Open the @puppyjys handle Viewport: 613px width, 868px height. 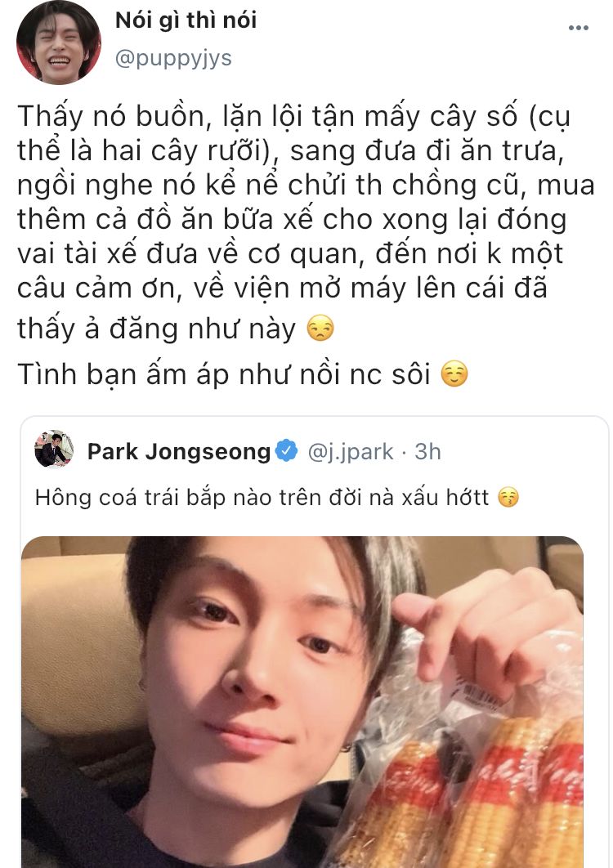click(x=173, y=58)
